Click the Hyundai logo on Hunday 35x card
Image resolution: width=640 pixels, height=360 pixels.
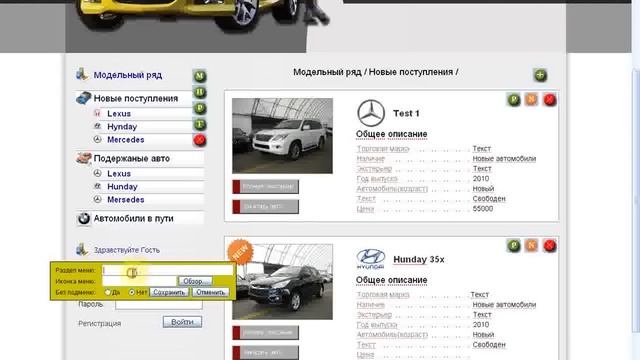tap(370, 259)
